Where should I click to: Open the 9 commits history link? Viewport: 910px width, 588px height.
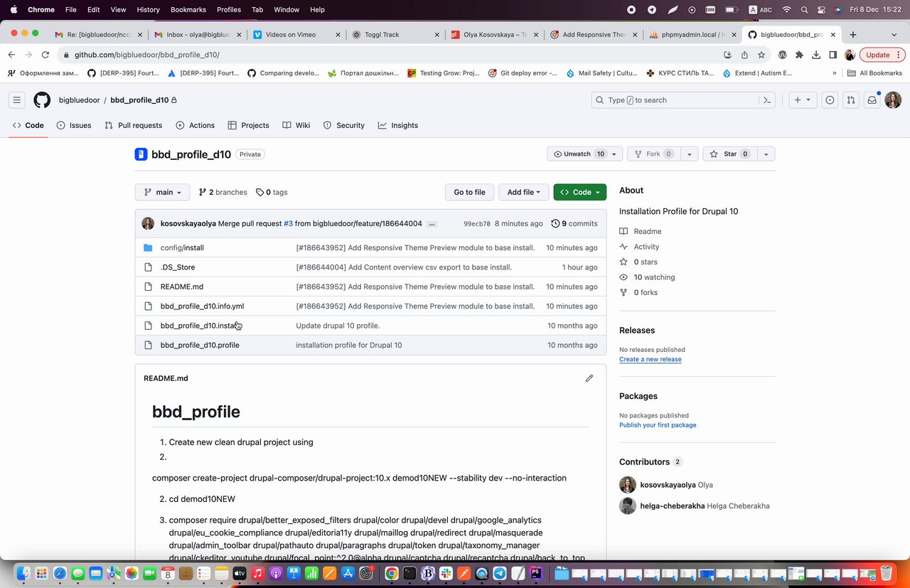(x=574, y=223)
